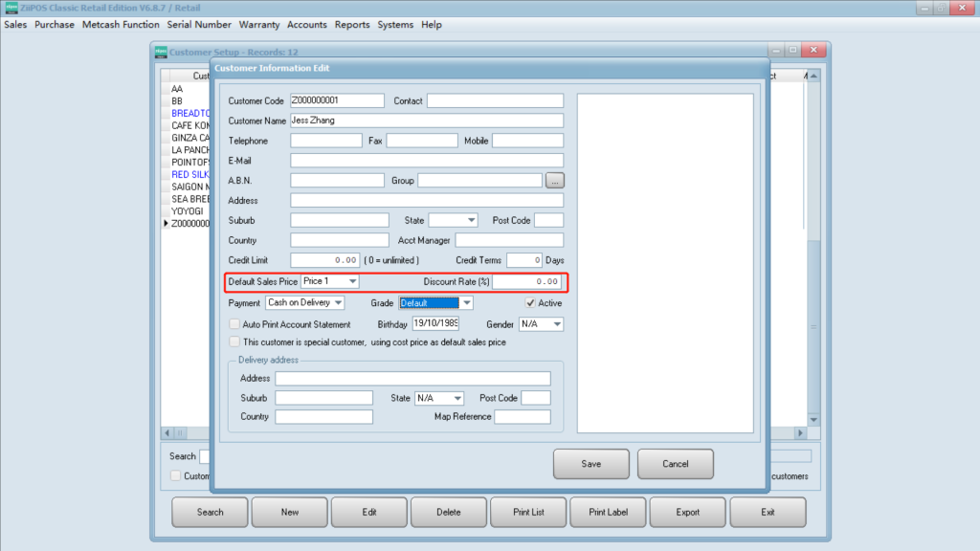The image size is (980, 551).
Task: Click the Export button
Action: pos(687,512)
